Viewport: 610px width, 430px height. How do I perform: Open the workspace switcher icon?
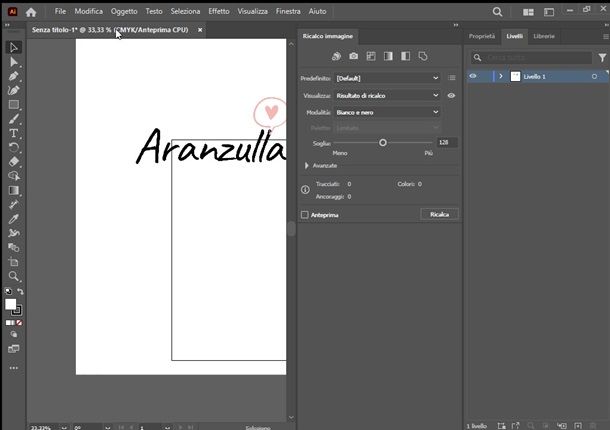pos(549,12)
